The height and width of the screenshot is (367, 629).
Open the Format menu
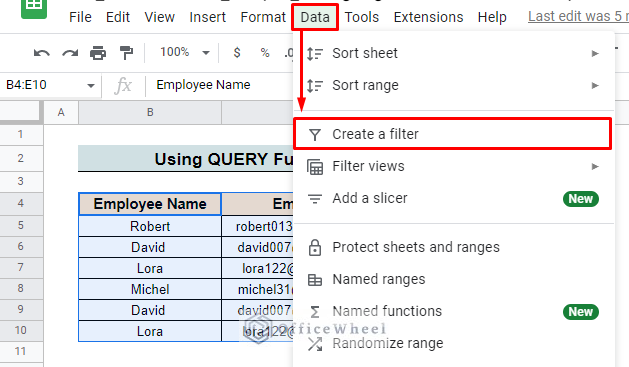coord(263,17)
